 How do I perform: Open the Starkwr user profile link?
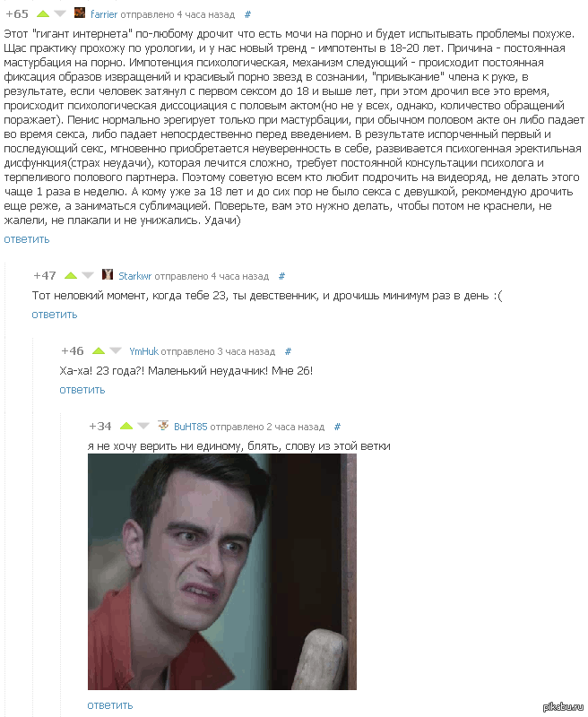coord(134,276)
